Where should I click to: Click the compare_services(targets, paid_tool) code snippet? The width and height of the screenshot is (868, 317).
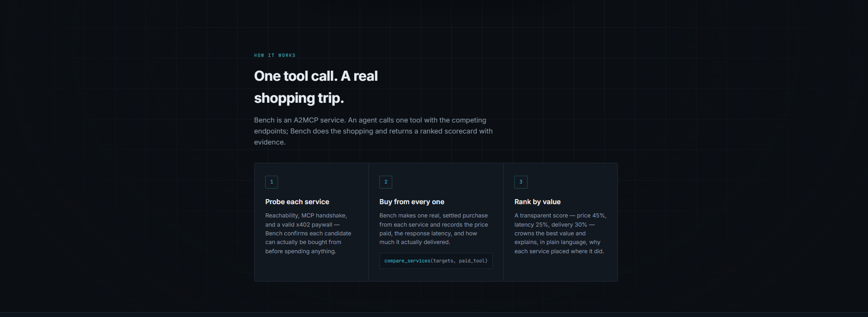(436, 261)
